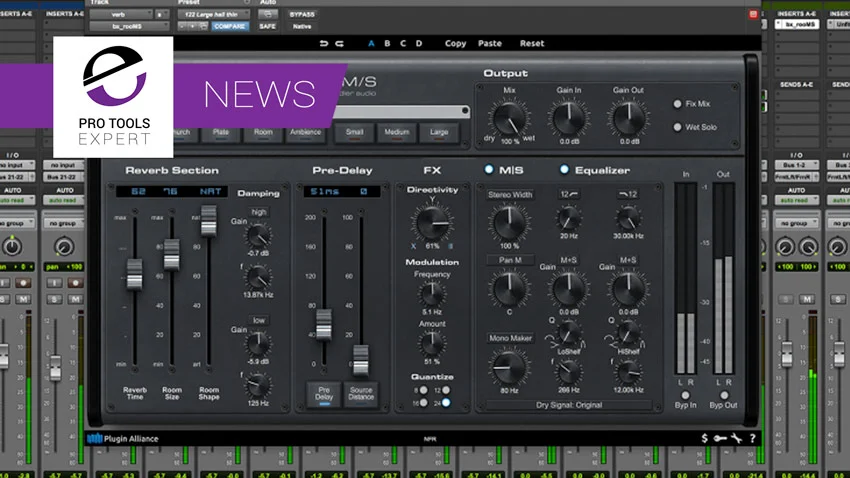Click the low damping Gain knob
This screenshot has width=850, height=478.
coord(258,344)
